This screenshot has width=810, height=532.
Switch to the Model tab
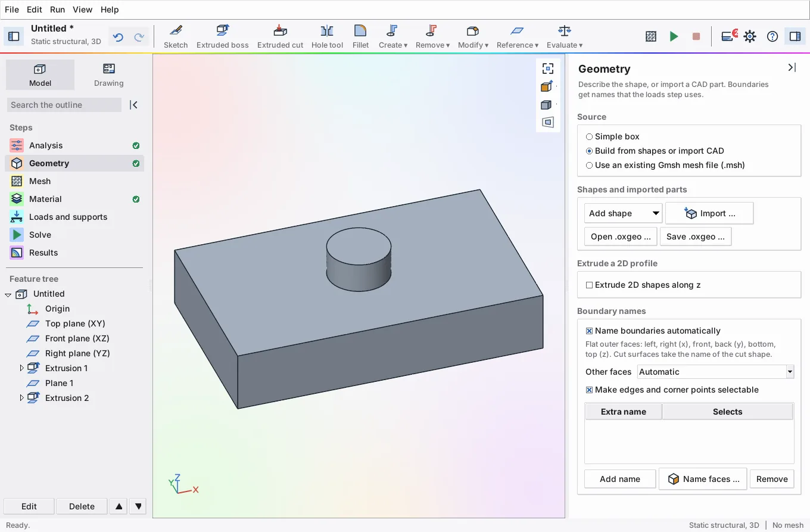[40, 75]
